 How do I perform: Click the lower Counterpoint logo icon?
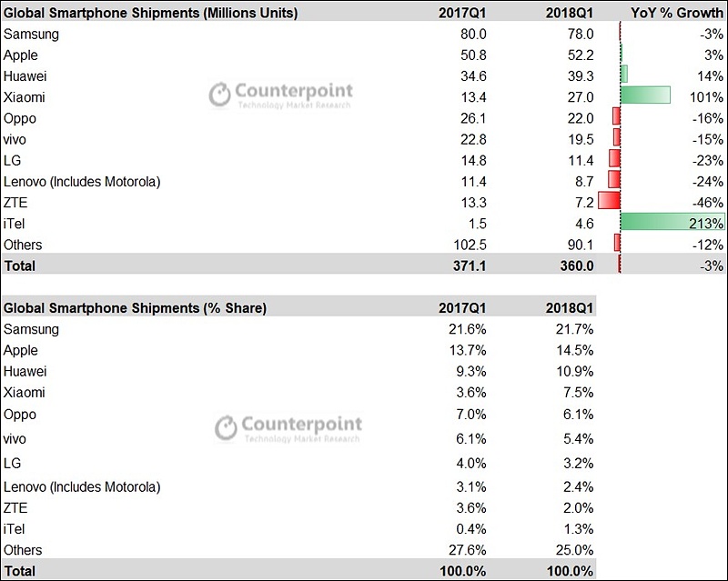coord(226,427)
